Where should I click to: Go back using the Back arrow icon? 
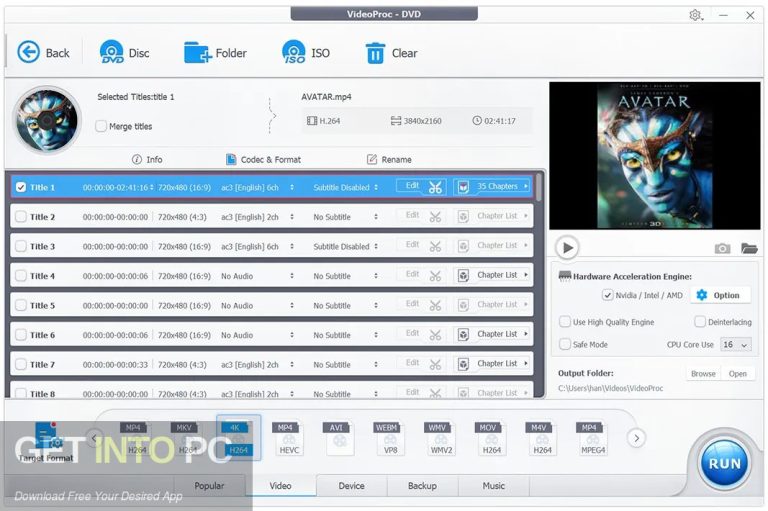coord(28,52)
